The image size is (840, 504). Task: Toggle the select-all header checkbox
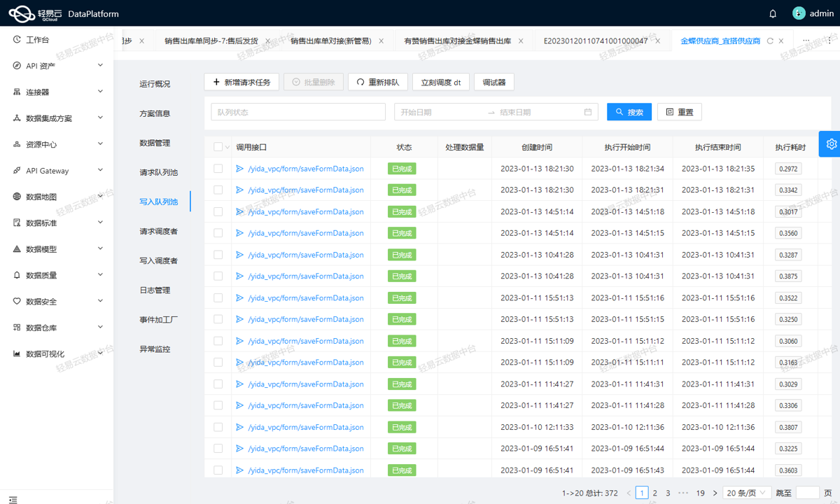pos(218,147)
